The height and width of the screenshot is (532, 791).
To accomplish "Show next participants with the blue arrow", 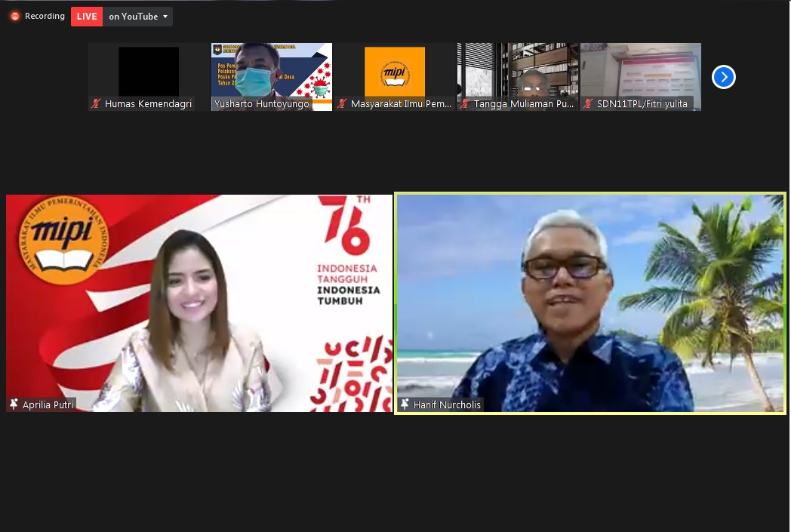I will pos(723,77).
